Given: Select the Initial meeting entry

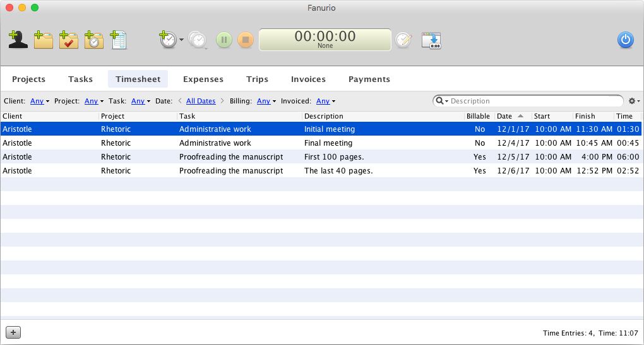Looking at the screenshot, I should tap(321, 129).
